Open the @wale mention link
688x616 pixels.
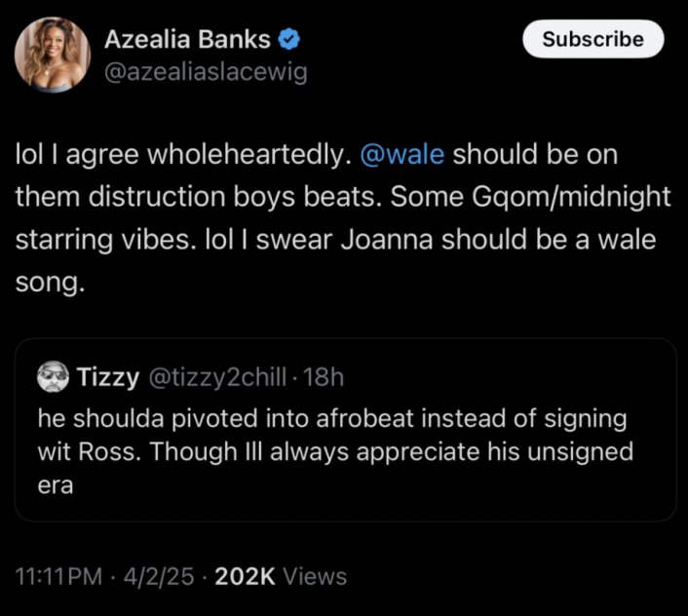pyautogui.click(x=403, y=155)
